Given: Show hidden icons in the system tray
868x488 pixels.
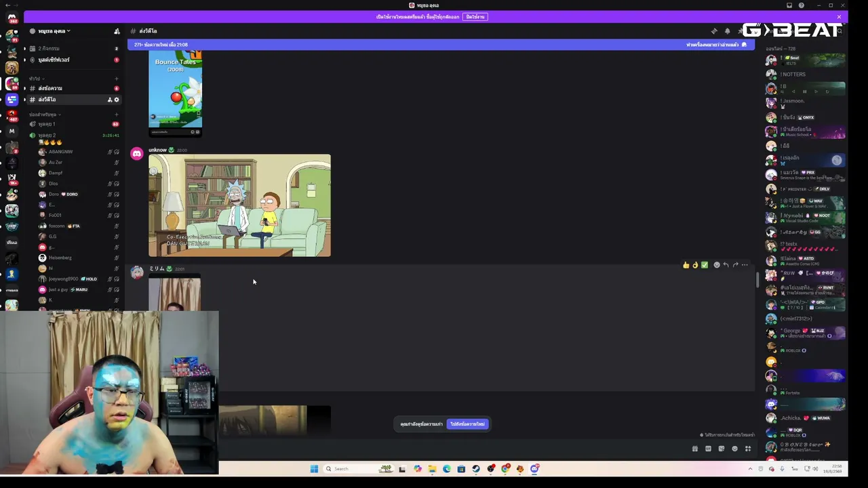Looking at the screenshot, I should (x=750, y=469).
